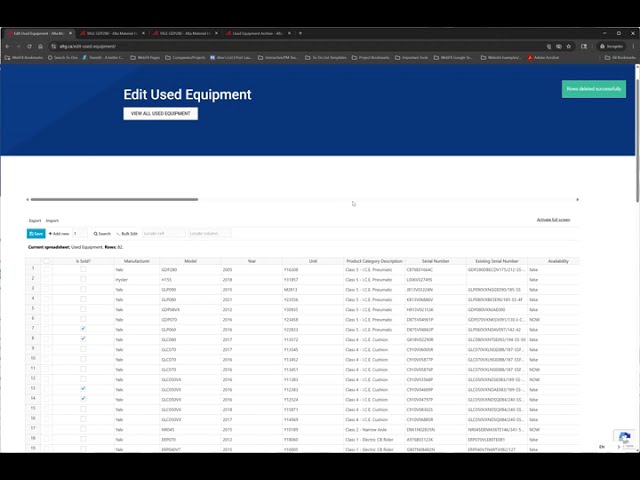Click the Search magnifier toolbar item

(x=102, y=234)
